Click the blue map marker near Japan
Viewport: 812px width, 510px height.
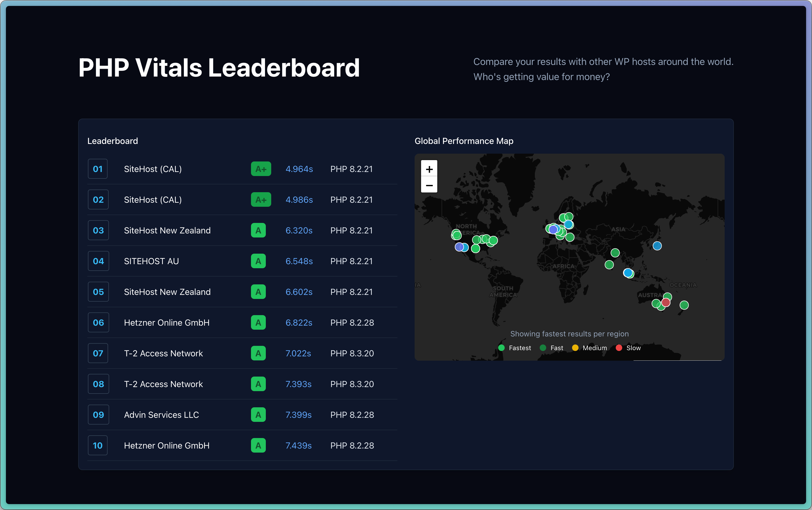pyautogui.click(x=657, y=246)
